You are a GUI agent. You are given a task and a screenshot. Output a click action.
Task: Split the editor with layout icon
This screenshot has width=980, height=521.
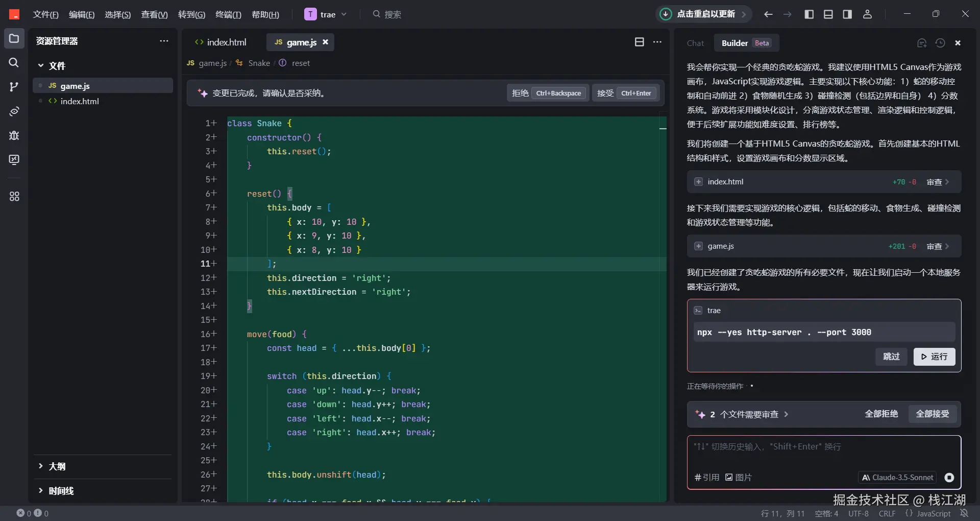(640, 42)
